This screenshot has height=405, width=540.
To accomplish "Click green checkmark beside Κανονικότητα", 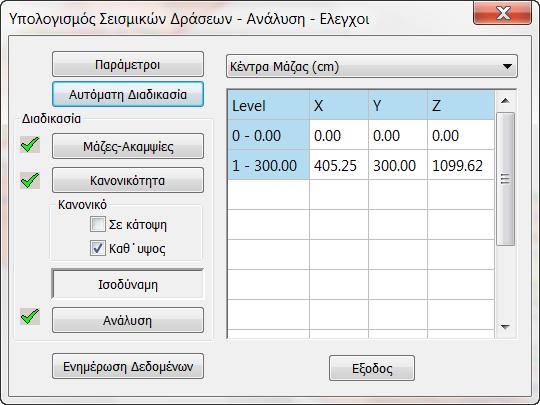I will pyautogui.click(x=30, y=180).
